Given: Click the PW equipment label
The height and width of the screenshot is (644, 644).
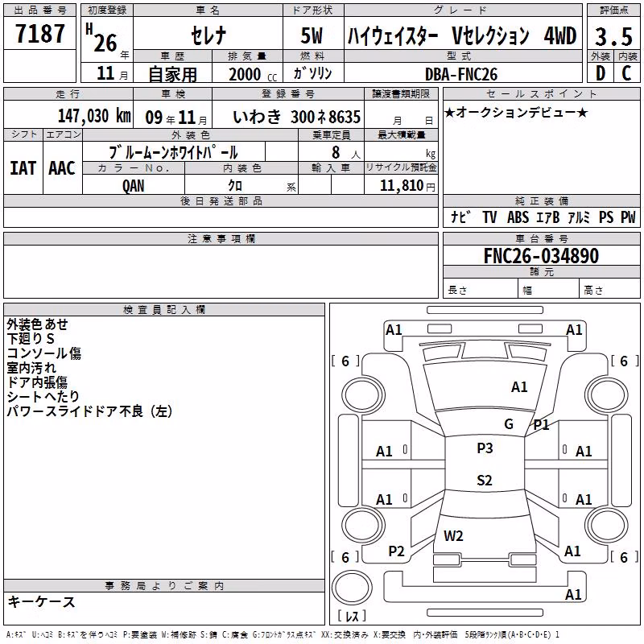Looking at the screenshot, I should tap(628, 217).
